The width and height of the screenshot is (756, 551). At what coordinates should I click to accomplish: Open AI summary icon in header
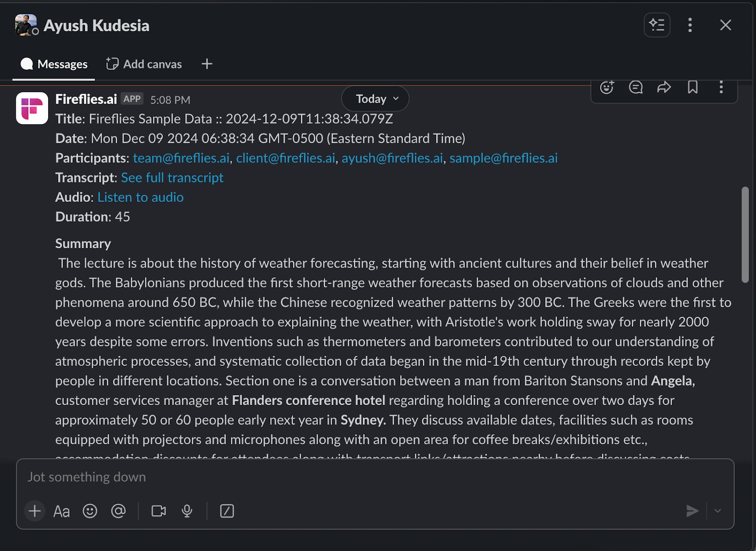point(657,25)
